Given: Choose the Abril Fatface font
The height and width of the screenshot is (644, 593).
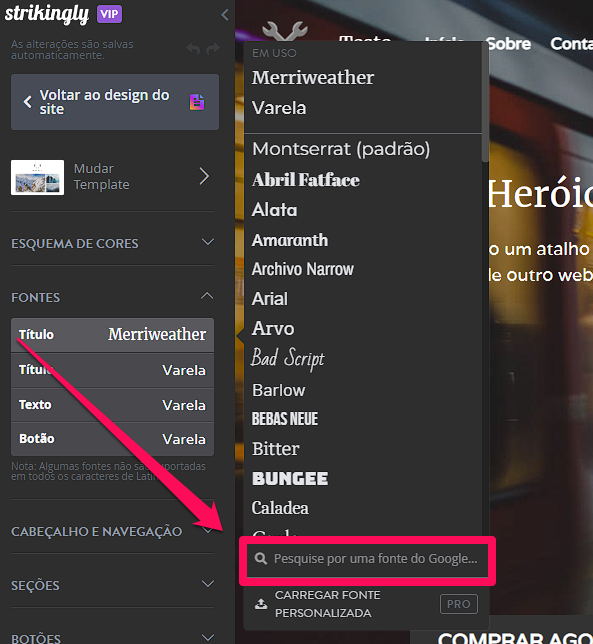Looking at the screenshot, I should coord(306,179).
